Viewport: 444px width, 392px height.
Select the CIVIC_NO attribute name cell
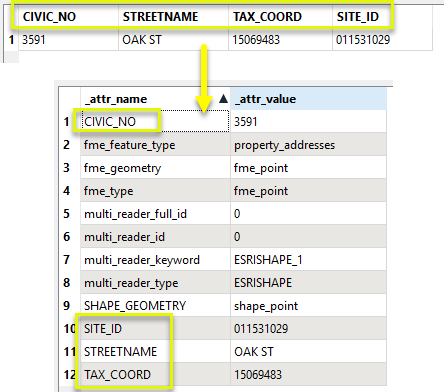[x=155, y=122]
